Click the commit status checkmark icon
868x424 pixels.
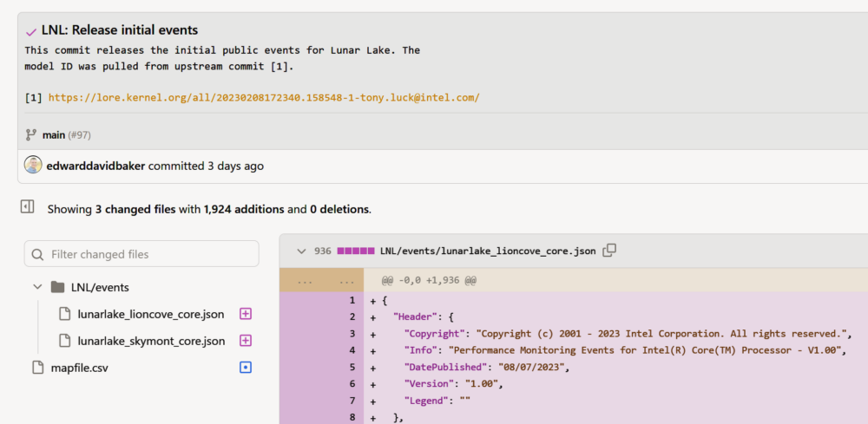point(31,31)
